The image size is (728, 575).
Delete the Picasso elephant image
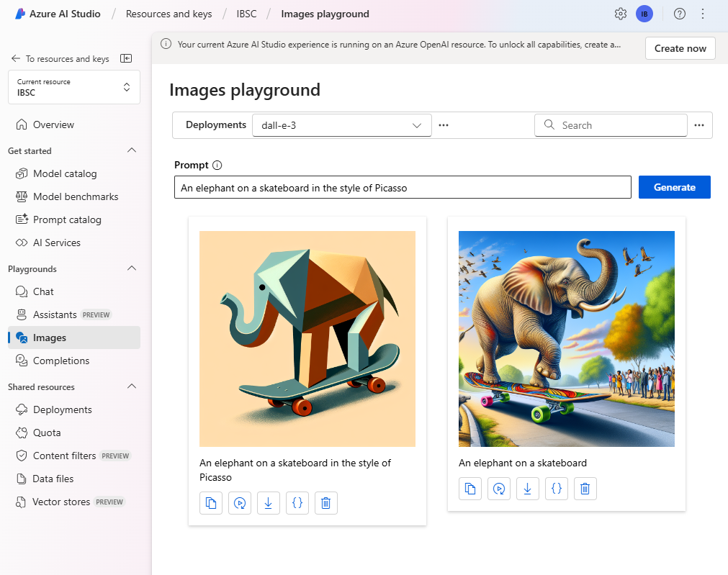pyautogui.click(x=326, y=503)
